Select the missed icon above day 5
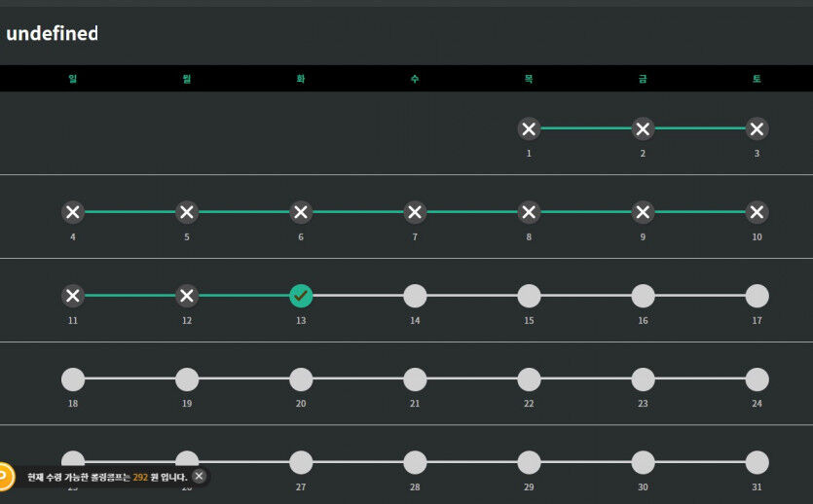813x504 pixels. (x=187, y=212)
